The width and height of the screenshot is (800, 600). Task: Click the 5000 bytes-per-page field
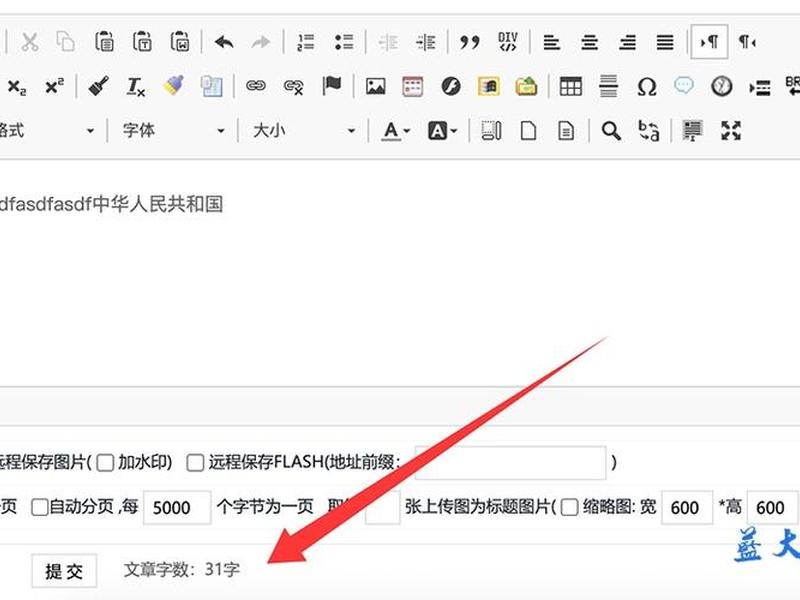click(177, 507)
